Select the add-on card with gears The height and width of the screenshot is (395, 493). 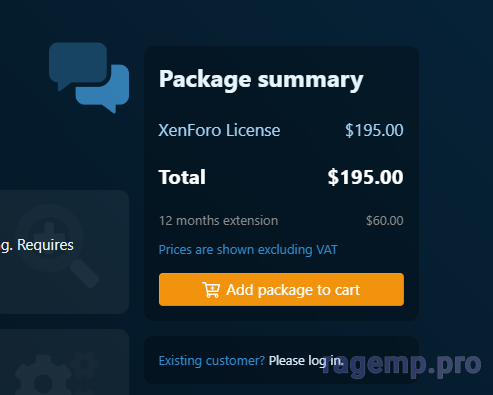click(x=64, y=362)
